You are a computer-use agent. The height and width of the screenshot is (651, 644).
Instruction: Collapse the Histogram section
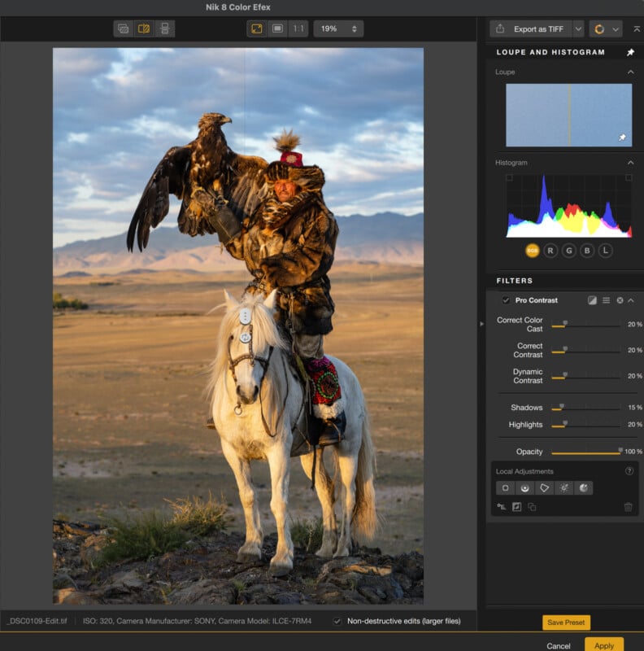pos(630,163)
